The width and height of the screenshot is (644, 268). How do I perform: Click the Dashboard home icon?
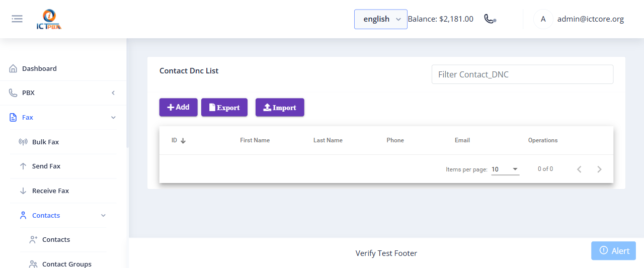pos(13,68)
